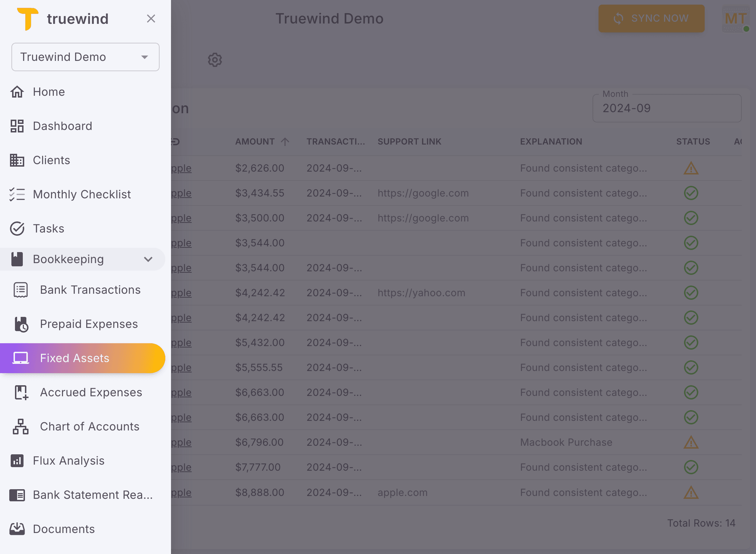
Task: Select the Fixed Assets laptop icon
Action: coord(21,358)
